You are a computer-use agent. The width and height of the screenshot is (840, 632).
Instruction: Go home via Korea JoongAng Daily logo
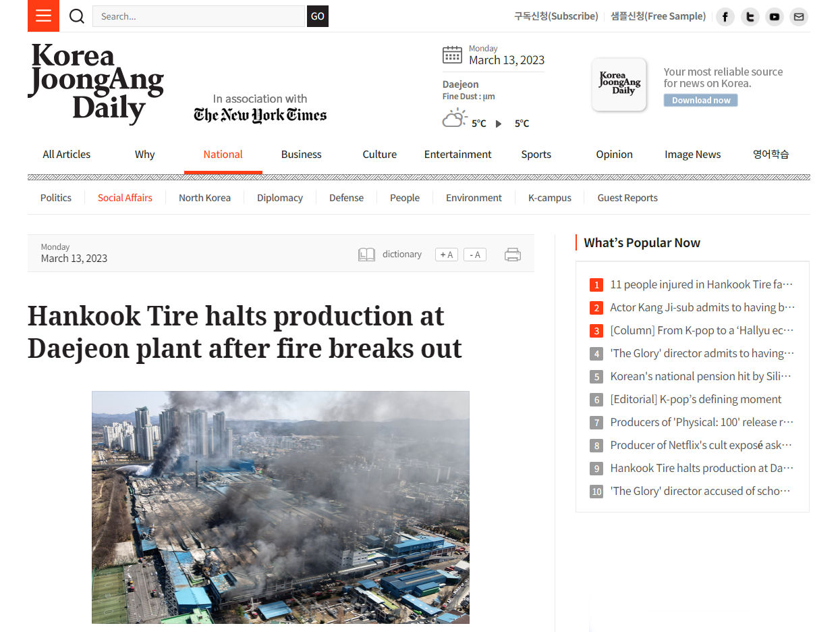coord(96,83)
